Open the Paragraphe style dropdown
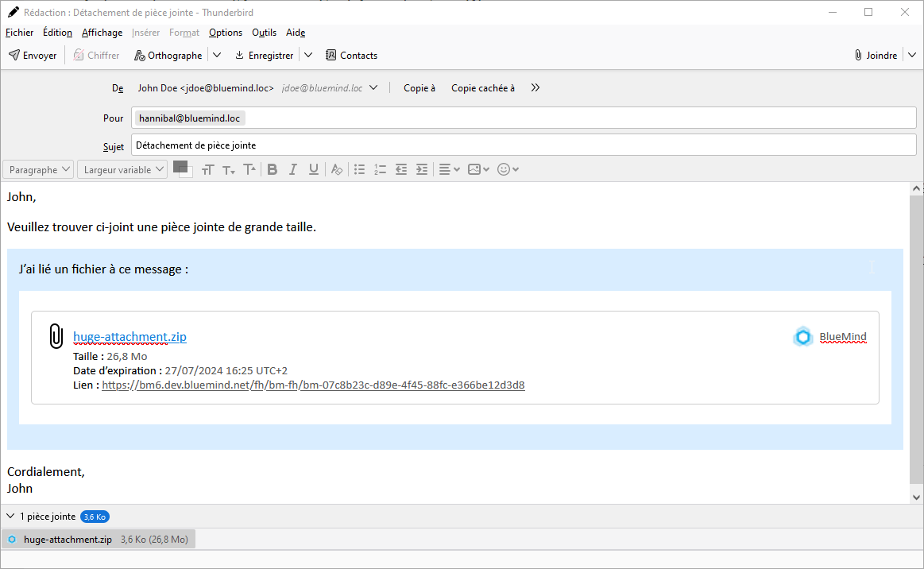Viewport: 924px width, 569px height. [40, 169]
